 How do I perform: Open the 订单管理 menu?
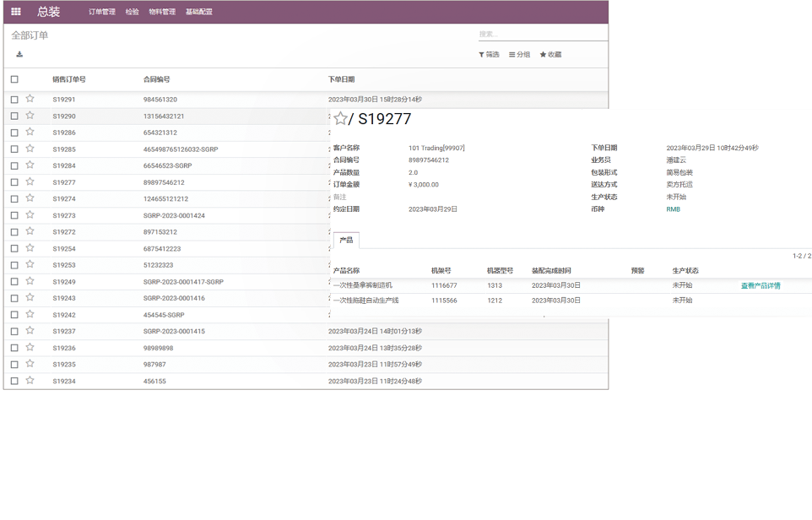(102, 12)
